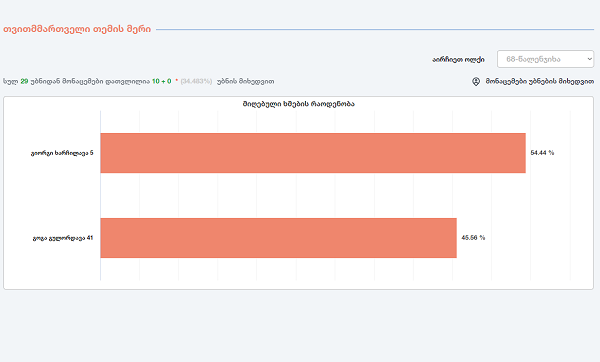The image size is (600, 362).
Task: Click the location pin icon beside მონაცემები უბნების მიხედვით
Action: click(476, 82)
